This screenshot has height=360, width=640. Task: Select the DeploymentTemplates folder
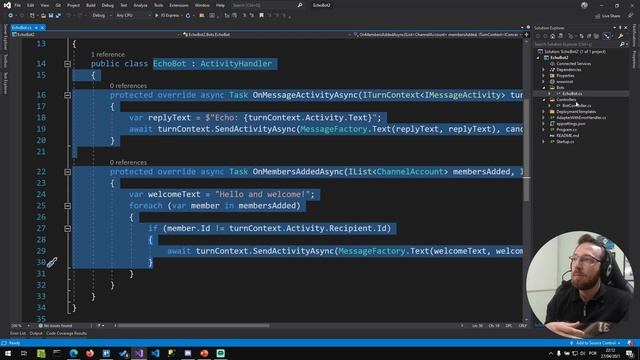point(576,111)
